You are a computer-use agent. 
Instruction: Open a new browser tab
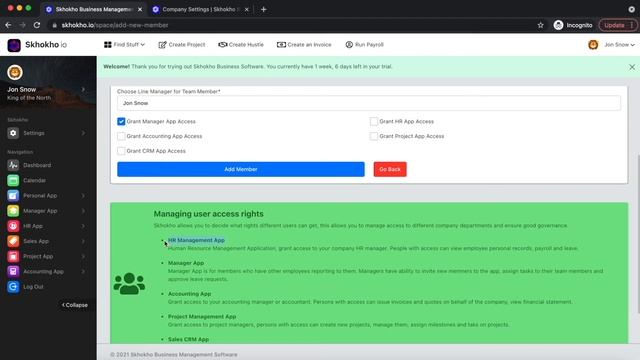(x=263, y=9)
